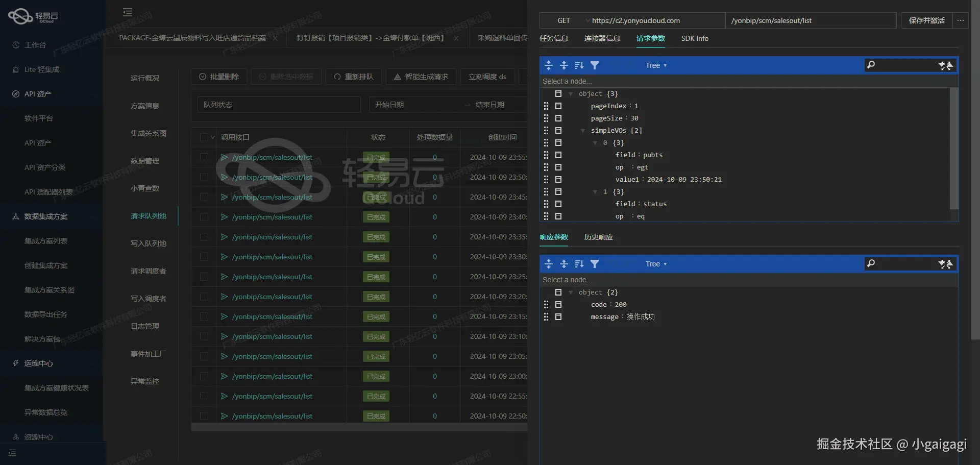
Task: Switch to the 连接器信息 tab
Action: [x=602, y=38]
